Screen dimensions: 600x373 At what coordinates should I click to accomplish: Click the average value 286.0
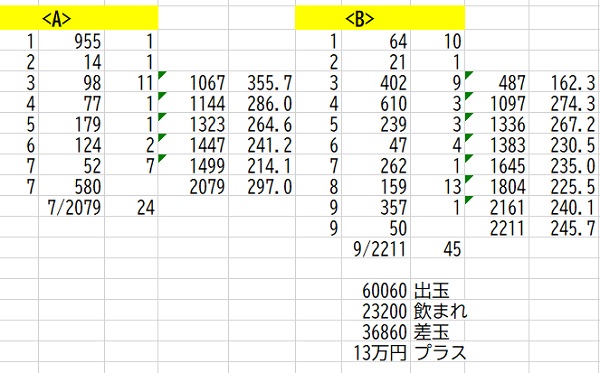tap(262, 103)
